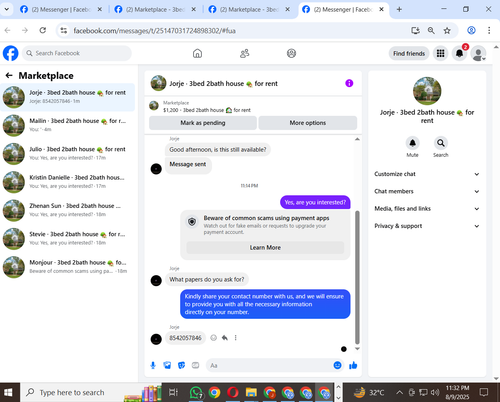Open the Jorje conversation

tap(68, 97)
